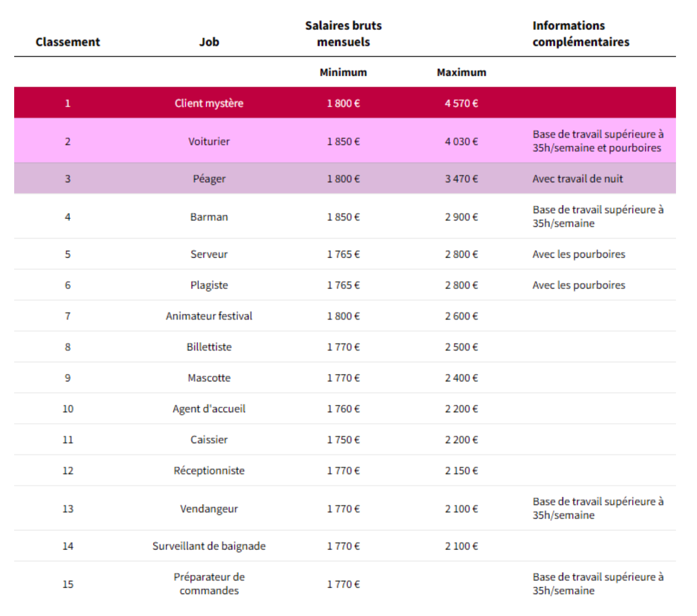The image size is (697, 616).
Task: Select the Voiturier row name
Action: point(209,141)
